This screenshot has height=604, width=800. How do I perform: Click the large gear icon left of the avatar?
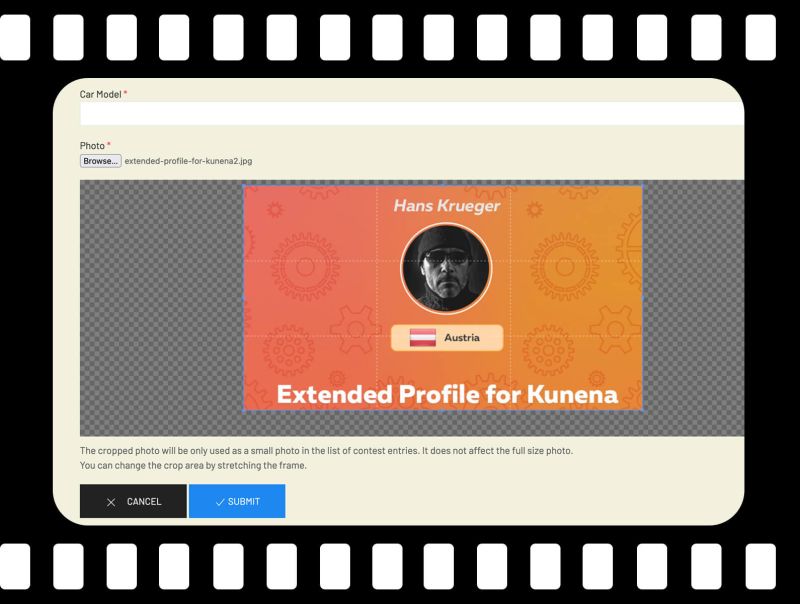click(x=305, y=267)
